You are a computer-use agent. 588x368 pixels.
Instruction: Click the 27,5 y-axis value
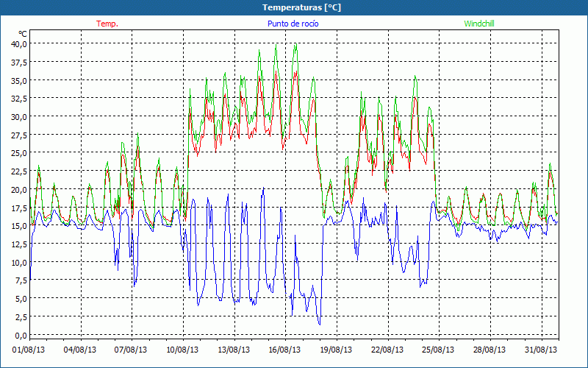(x=19, y=135)
